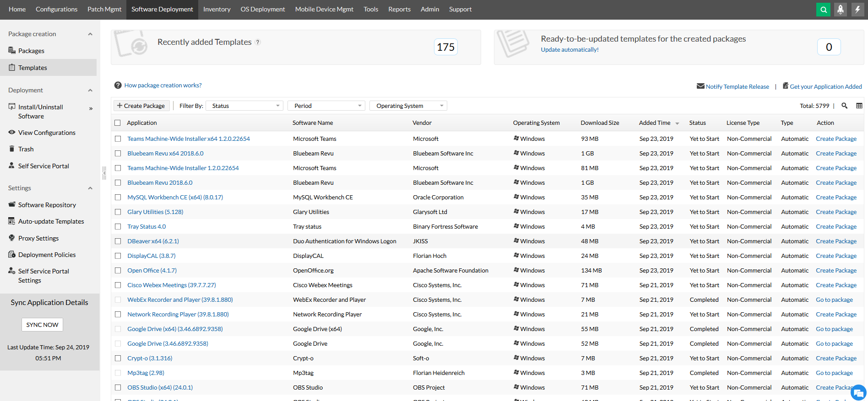
Task: Switch to the Patch Mgmt tab
Action: pyautogui.click(x=104, y=10)
